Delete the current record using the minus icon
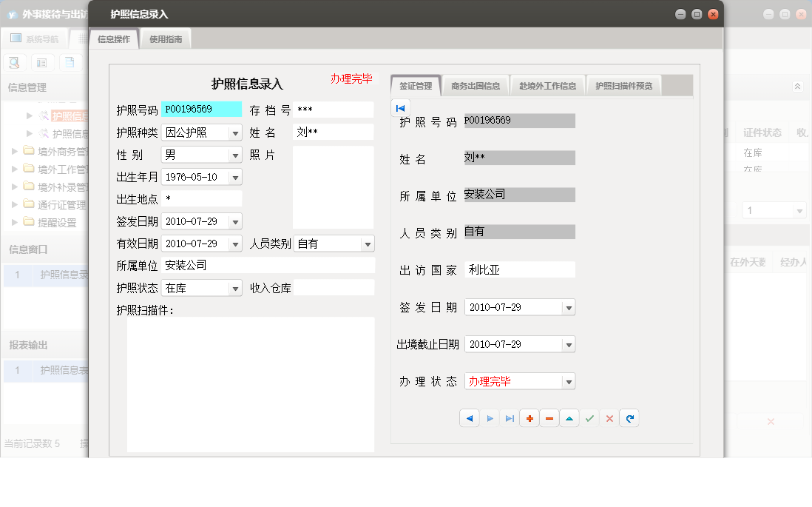Viewport: 812px width, 507px height. click(549, 418)
